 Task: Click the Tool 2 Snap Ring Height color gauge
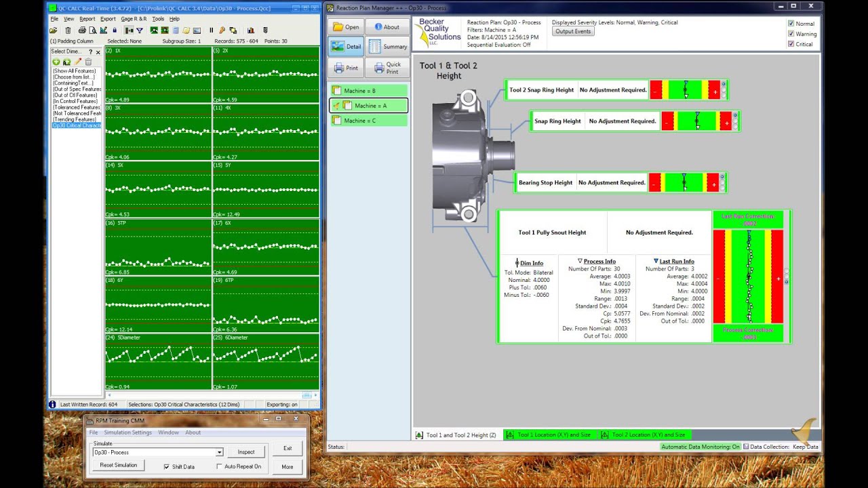click(684, 89)
